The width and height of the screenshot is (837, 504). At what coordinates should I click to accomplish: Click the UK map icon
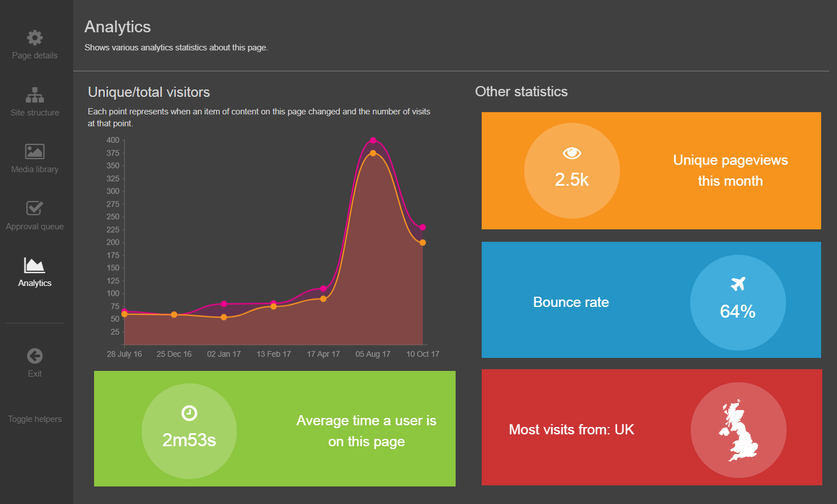click(x=738, y=430)
